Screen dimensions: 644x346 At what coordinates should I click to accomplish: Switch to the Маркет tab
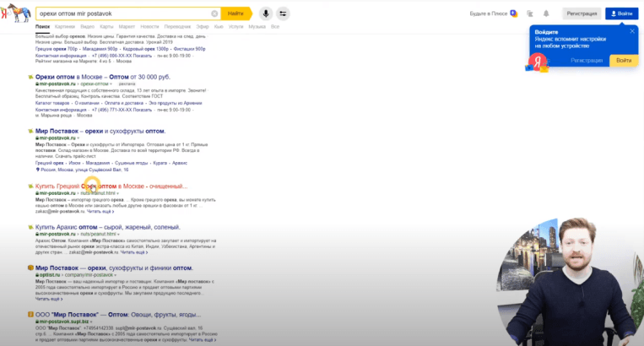(127, 27)
